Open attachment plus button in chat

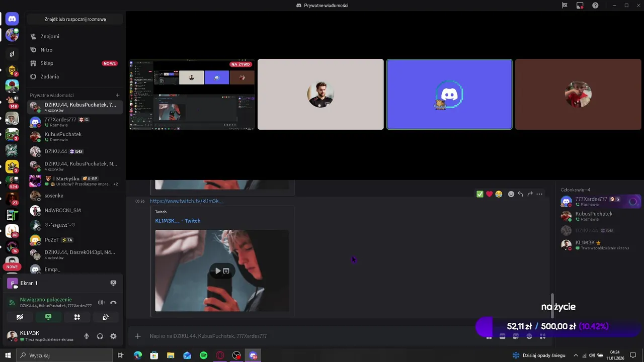pyautogui.click(x=138, y=336)
